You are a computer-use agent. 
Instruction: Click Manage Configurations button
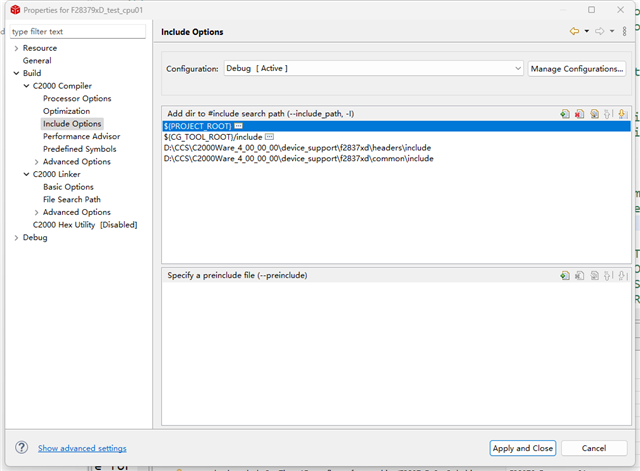click(577, 69)
